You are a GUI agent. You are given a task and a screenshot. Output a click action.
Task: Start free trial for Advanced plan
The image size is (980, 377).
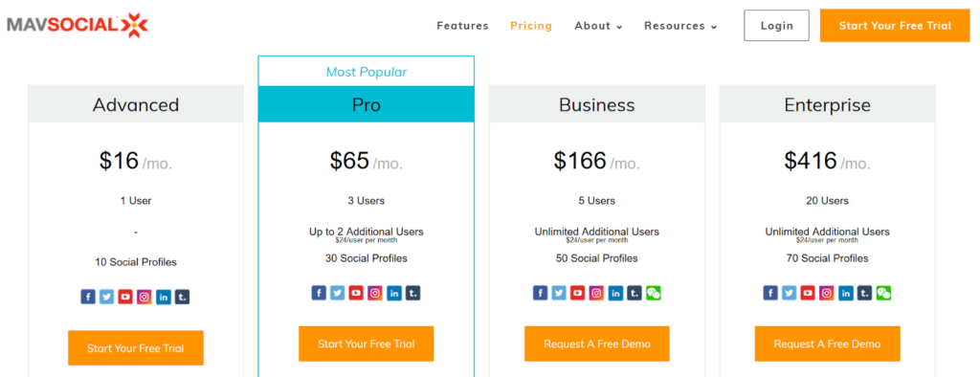pyautogui.click(x=136, y=347)
